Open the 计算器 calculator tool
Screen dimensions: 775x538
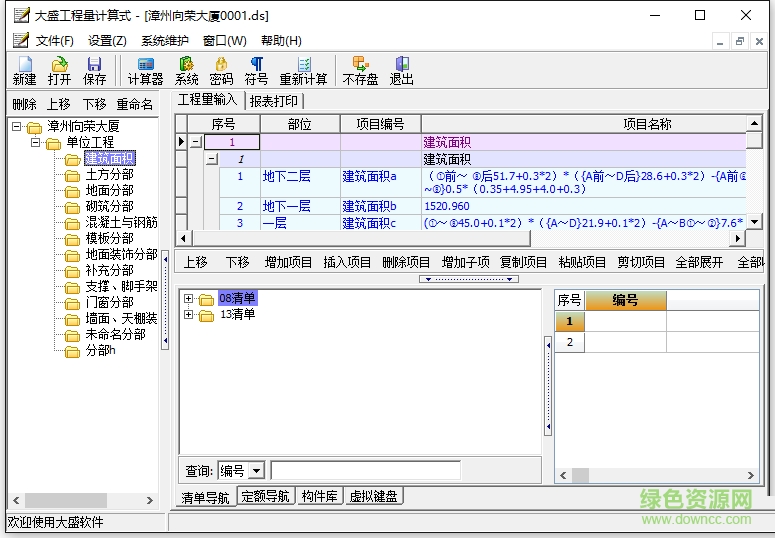[145, 69]
